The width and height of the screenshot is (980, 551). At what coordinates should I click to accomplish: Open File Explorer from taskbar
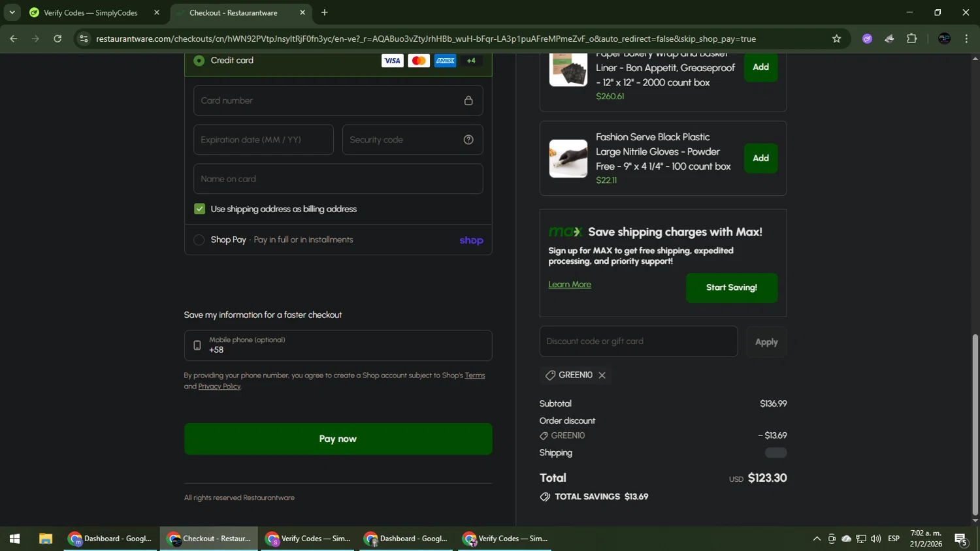[45, 539]
